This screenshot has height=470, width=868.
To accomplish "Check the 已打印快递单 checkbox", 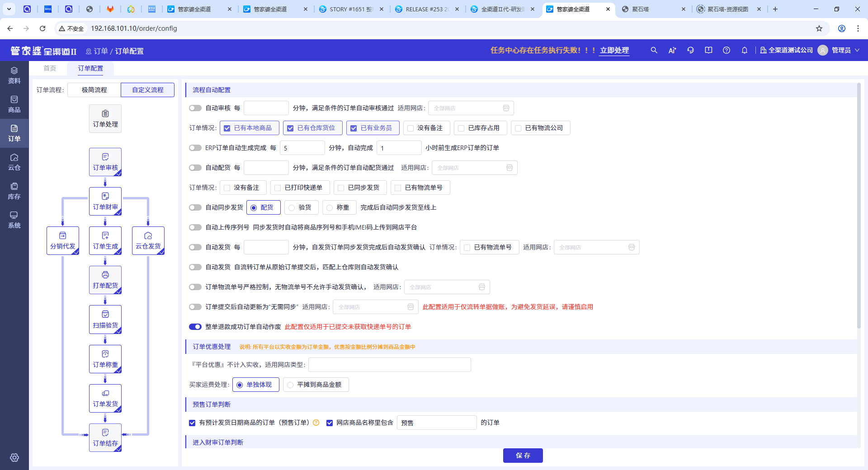I will click(x=278, y=188).
